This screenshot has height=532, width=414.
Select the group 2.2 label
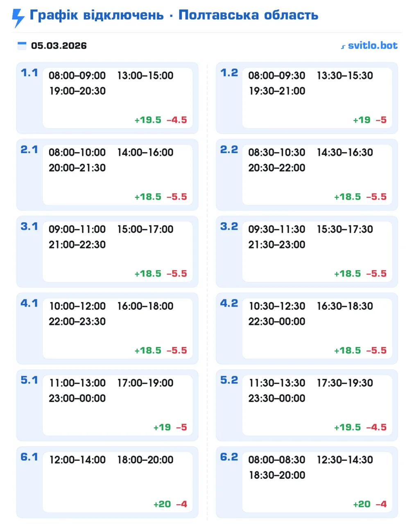point(229,150)
